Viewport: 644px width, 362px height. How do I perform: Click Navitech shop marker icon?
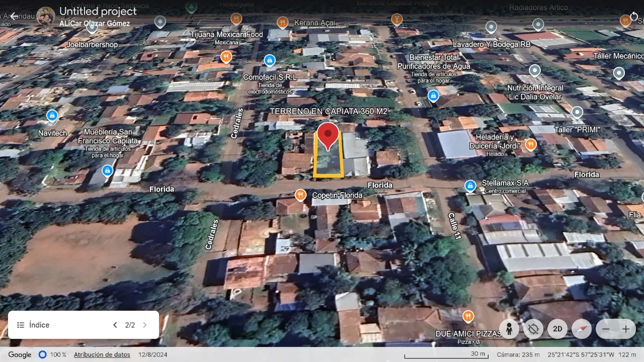coord(52,116)
